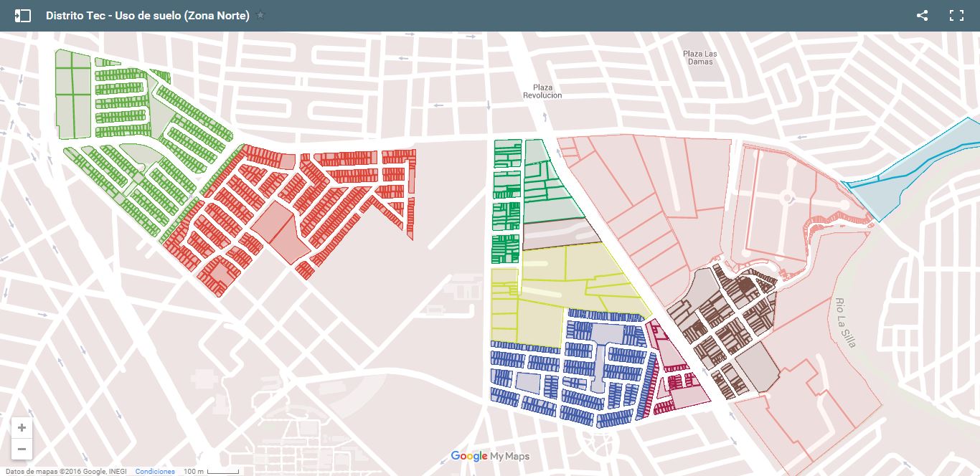Enter fullscreen mode
Image resolution: width=980 pixels, height=476 pixels.
pos(957,15)
